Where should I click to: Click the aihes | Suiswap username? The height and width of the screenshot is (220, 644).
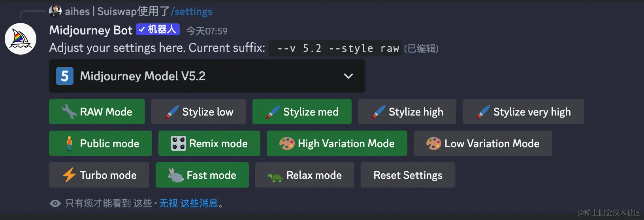click(101, 11)
